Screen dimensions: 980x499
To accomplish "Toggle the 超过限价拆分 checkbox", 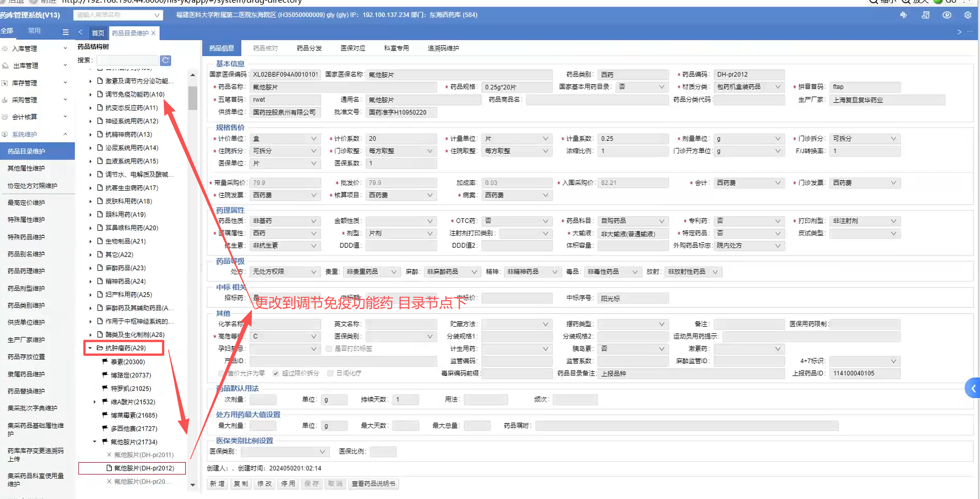I will point(276,373).
